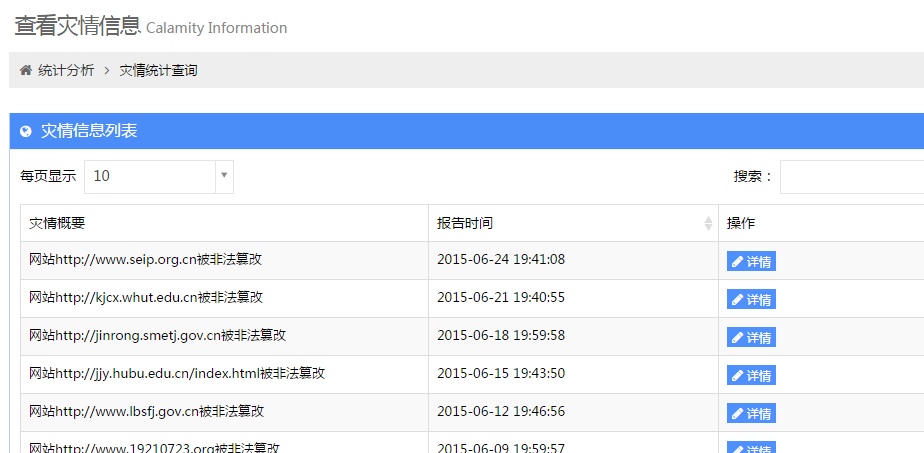The height and width of the screenshot is (453, 924).
Task: Click the dropdown arrow next to 10
Action: [x=225, y=176]
